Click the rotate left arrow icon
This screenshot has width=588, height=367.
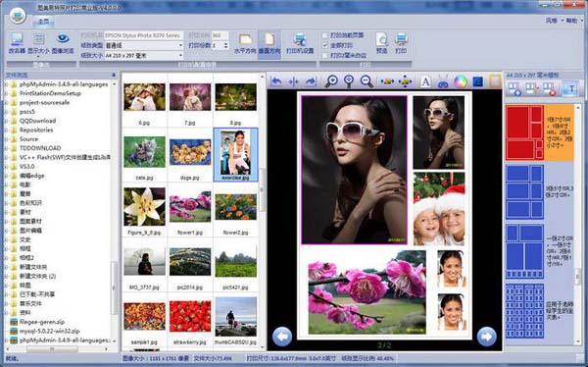click(276, 81)
